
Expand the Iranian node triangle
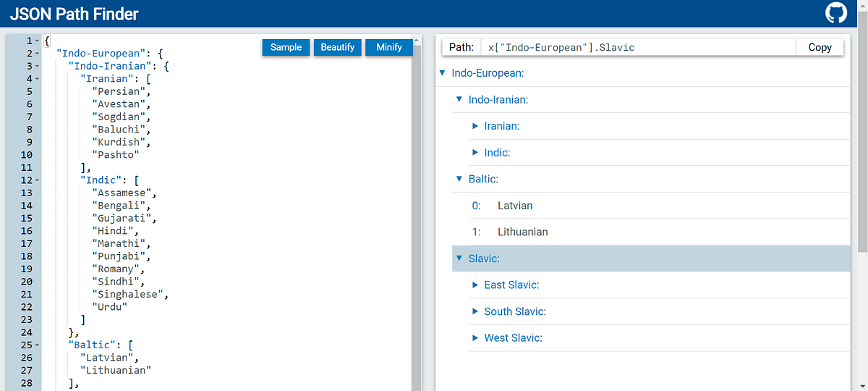[475, 126]
